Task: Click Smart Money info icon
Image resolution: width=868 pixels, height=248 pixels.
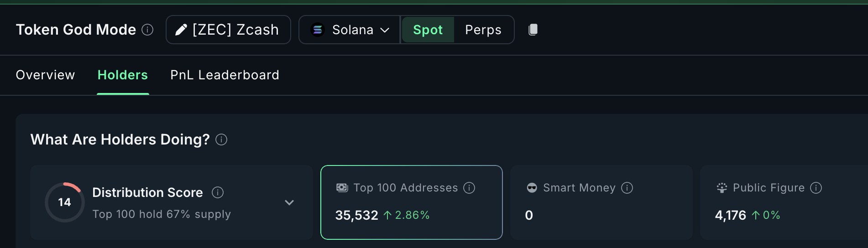Action: (627, 188)
